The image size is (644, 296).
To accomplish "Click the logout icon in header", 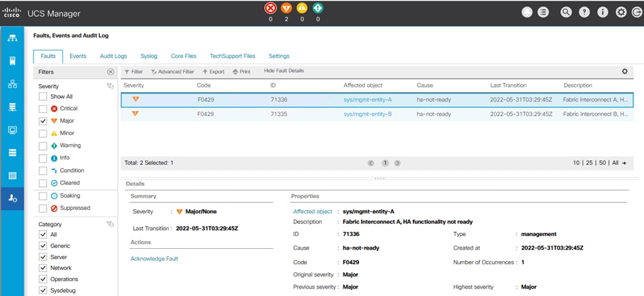I will (x=638, y=12).
